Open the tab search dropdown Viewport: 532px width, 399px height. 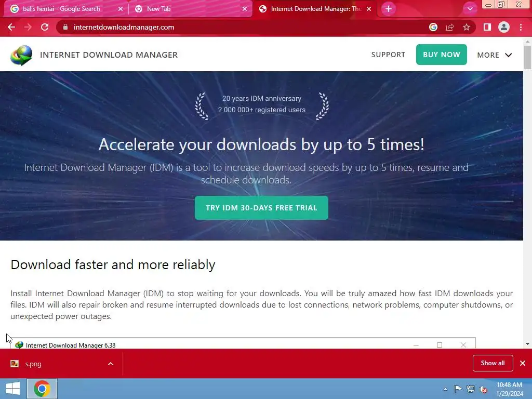[x=470, y=9]
